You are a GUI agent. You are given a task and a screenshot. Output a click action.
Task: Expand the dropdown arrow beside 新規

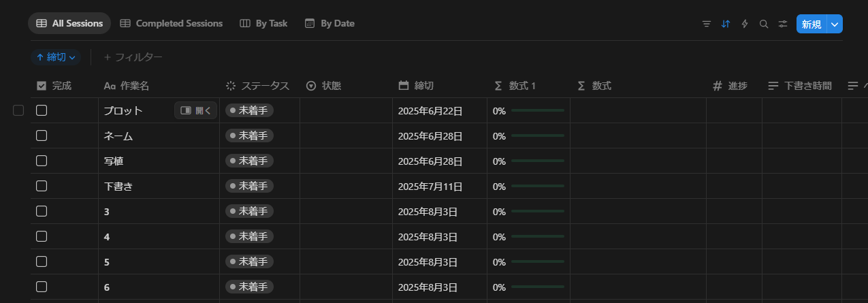[835, 24]
